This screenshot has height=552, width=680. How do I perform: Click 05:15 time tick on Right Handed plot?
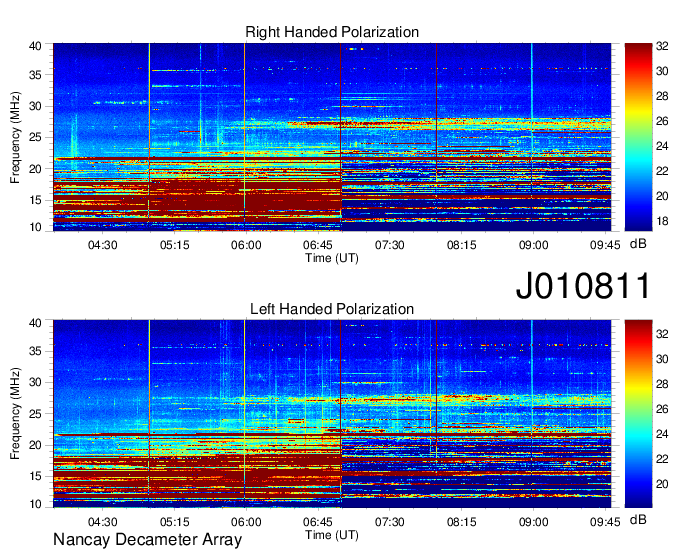(174, 245)
